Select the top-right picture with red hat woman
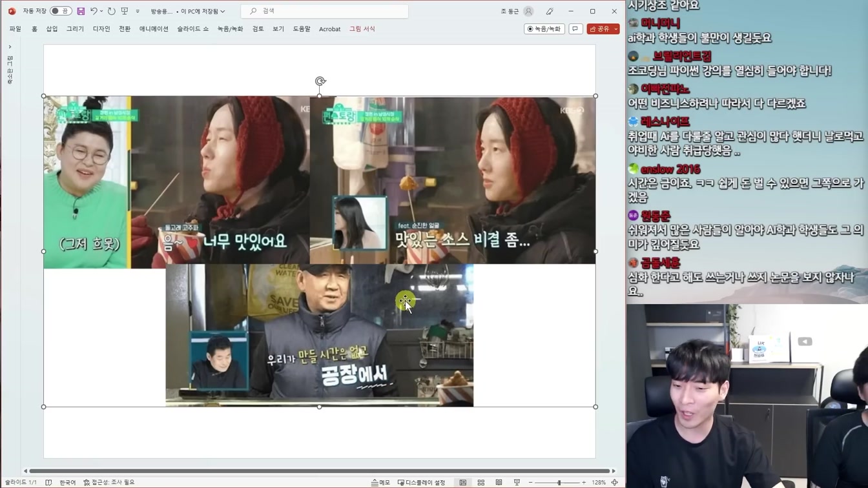 (x=453, y=180)
